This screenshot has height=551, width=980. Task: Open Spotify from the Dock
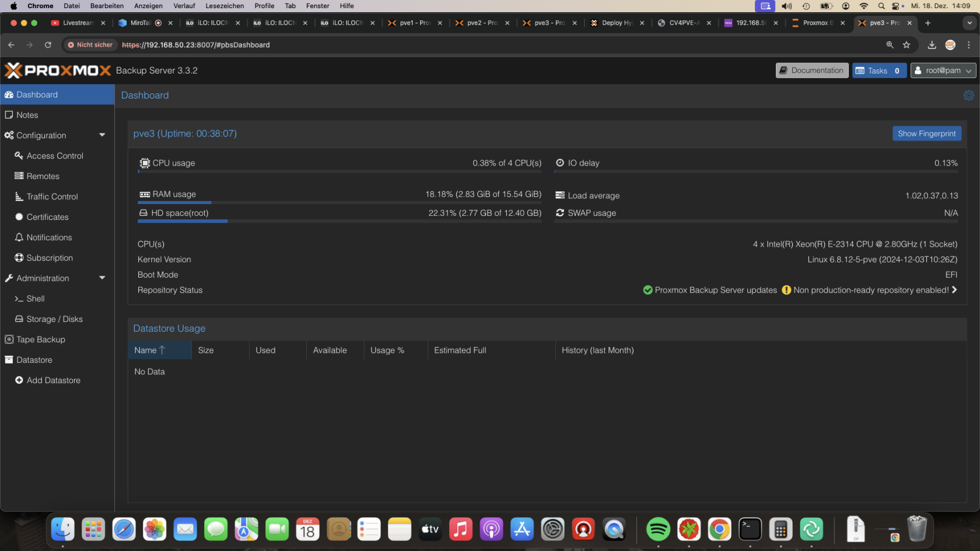658,529
